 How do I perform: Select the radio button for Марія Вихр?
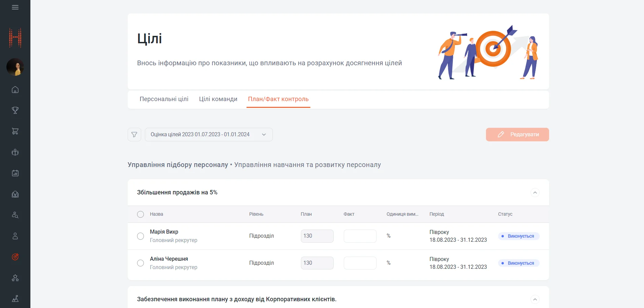coord(140,236)
